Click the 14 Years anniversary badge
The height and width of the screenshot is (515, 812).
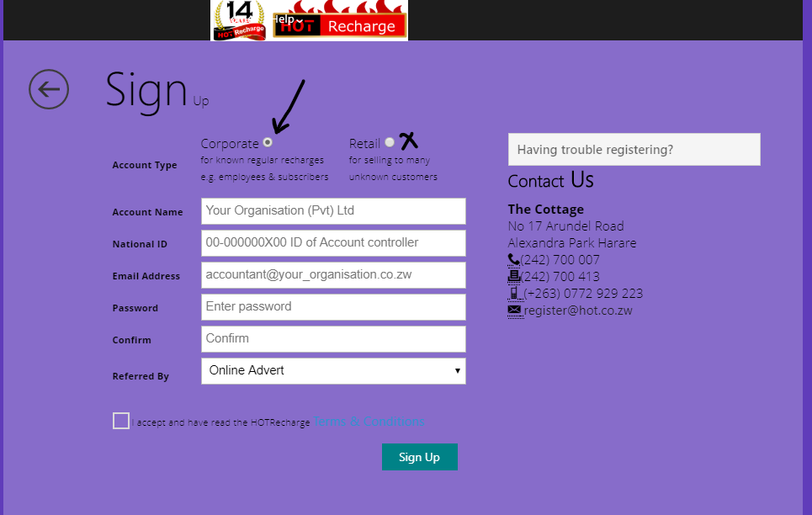pos(238,19)
